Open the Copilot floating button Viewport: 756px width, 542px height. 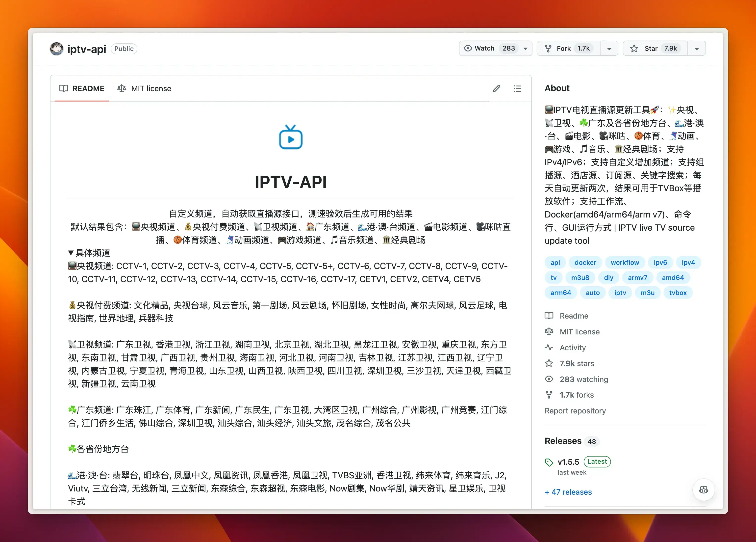[x=703, y=490]
